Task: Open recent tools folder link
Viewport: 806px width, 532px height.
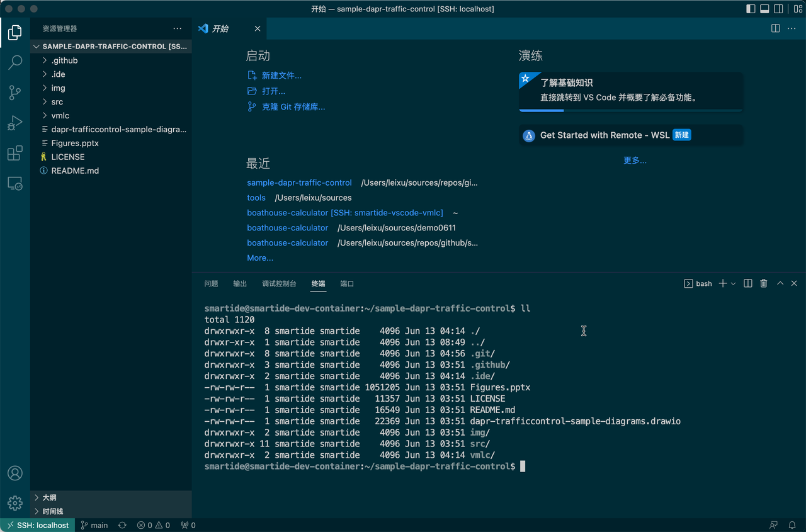Action: [256, 198]
